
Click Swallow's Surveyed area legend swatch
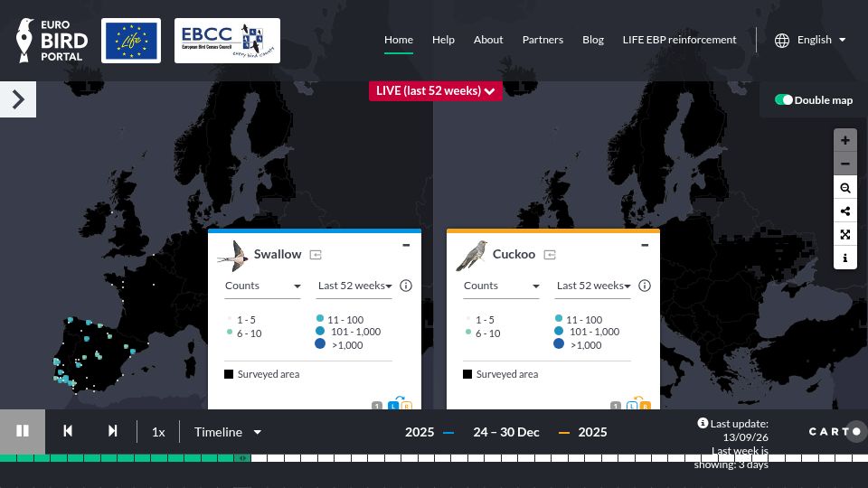tap(229, 374)
